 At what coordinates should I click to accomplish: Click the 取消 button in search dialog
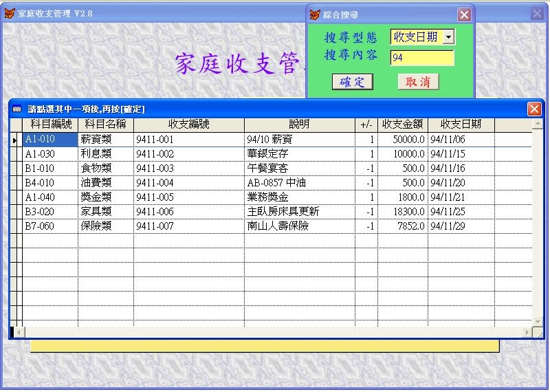pyautogui.click(x=418, y=82)
